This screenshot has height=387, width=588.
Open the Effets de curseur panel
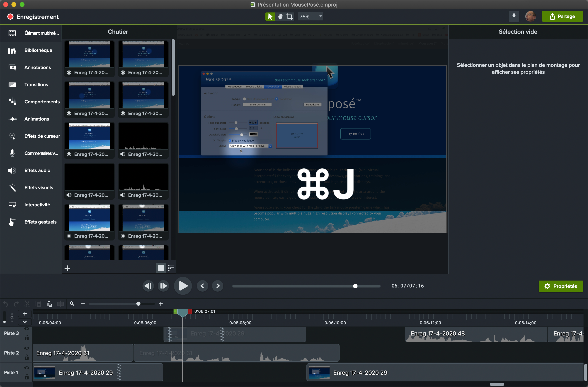pyautogui.click(x=31, y=136)
